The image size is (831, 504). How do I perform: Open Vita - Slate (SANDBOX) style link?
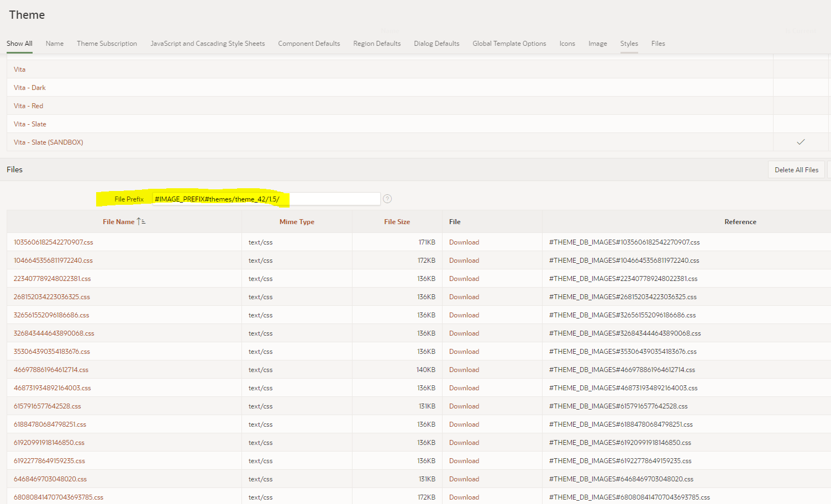49,142
